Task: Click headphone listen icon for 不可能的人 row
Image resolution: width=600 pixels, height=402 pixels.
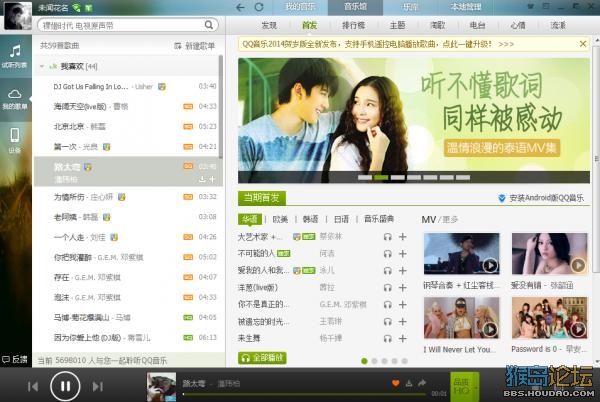Action: pos(388,254)
